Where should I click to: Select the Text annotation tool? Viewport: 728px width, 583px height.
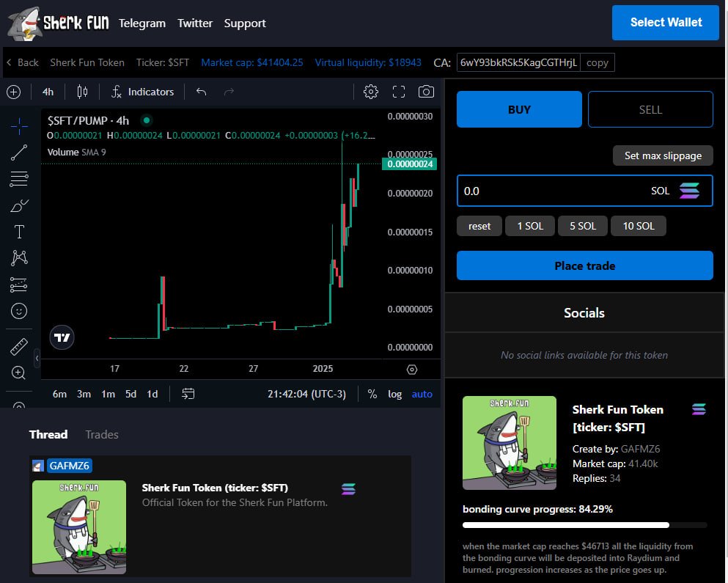coord(19,231)
